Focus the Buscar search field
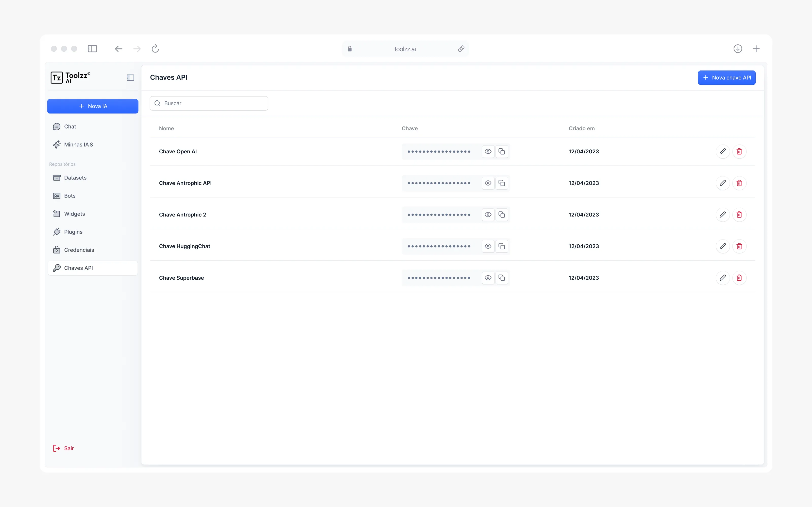This screenshot has height=507, width=812. pyautogui.click(x=213, y=103)
